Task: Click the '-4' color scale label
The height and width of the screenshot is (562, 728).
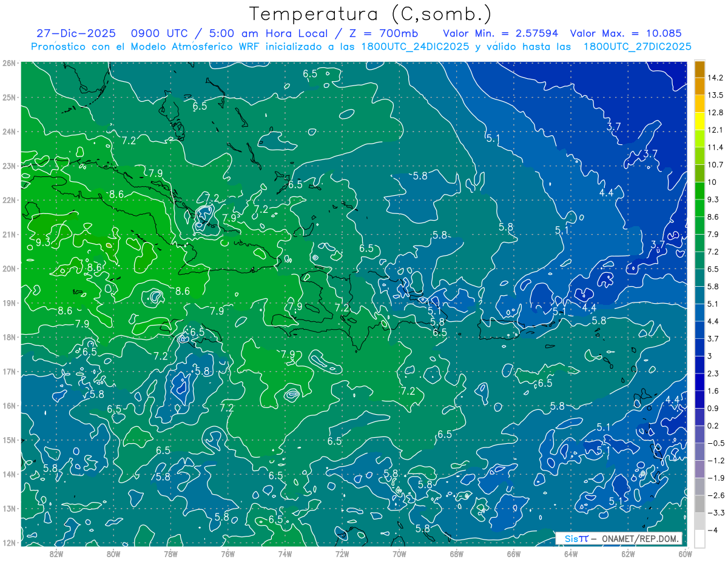Action: point(712,530)
